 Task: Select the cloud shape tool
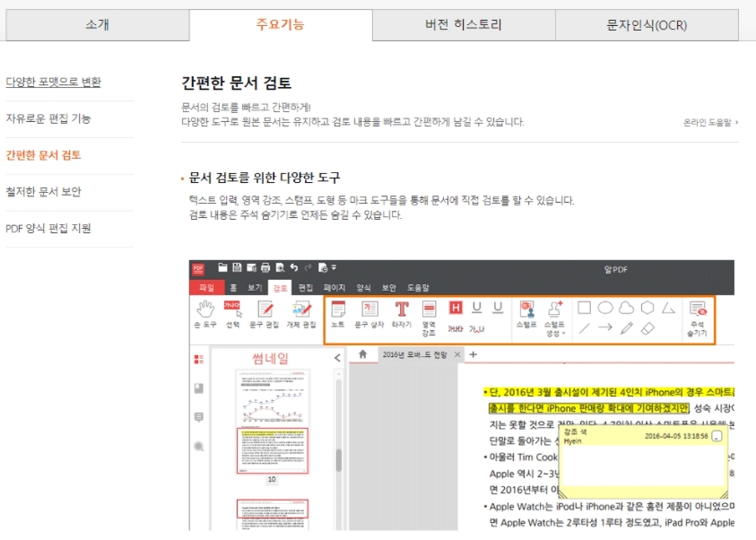[626, 308]
